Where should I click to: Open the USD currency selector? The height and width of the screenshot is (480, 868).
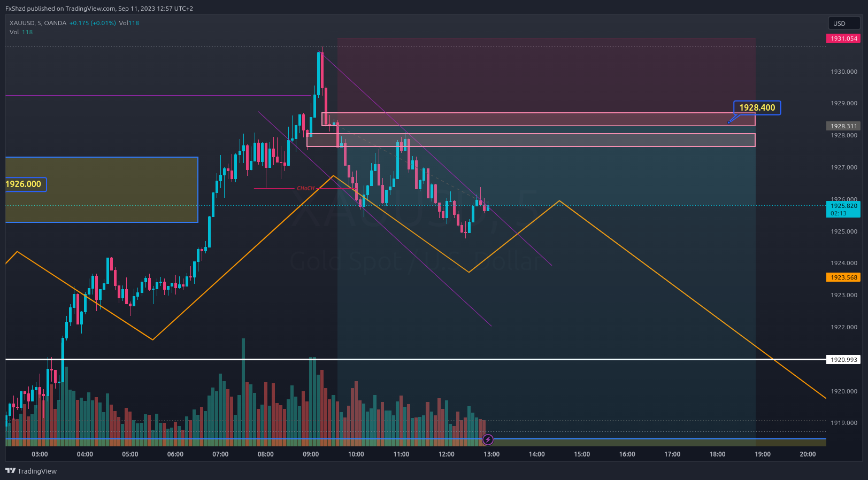click(x=844, y=24)
